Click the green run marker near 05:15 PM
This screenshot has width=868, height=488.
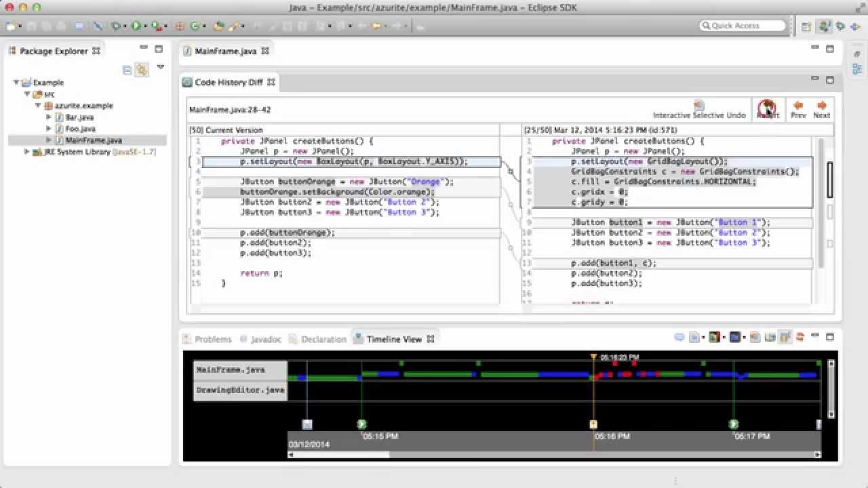click(361, 424)
